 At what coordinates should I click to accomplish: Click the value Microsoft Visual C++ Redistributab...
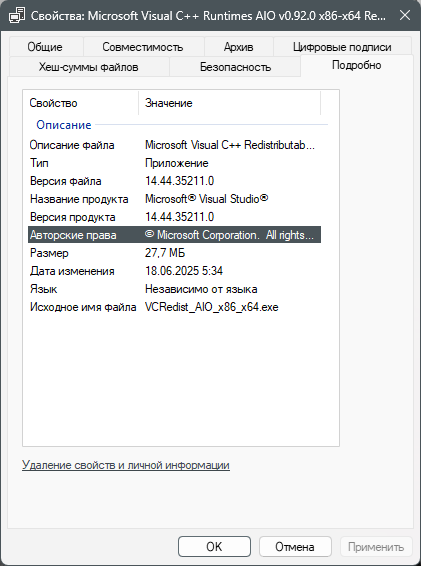pyautogui.click(x=230, y=145)
